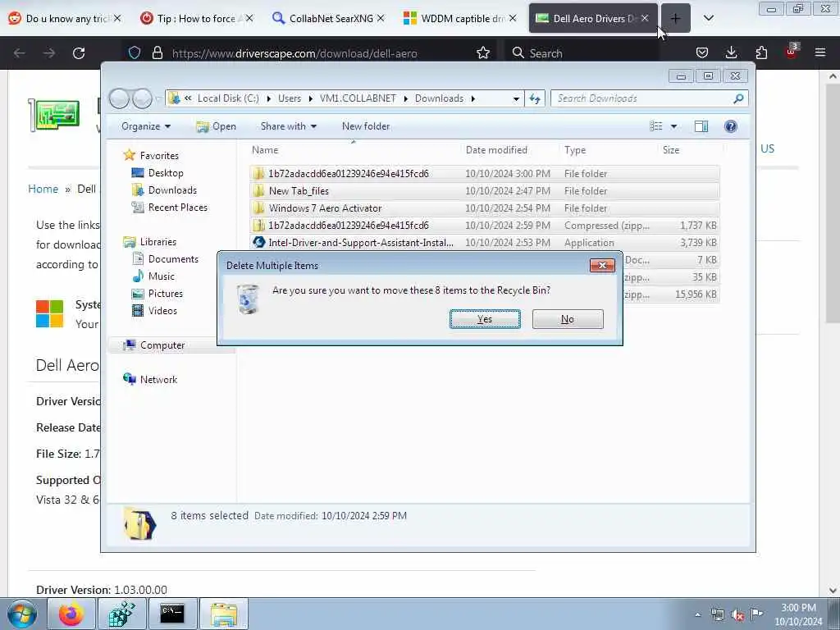Confirm deletion with the Yes button
Image resolution: width=840 pixels, height=630 pixels.
click(x=485, y=319)
